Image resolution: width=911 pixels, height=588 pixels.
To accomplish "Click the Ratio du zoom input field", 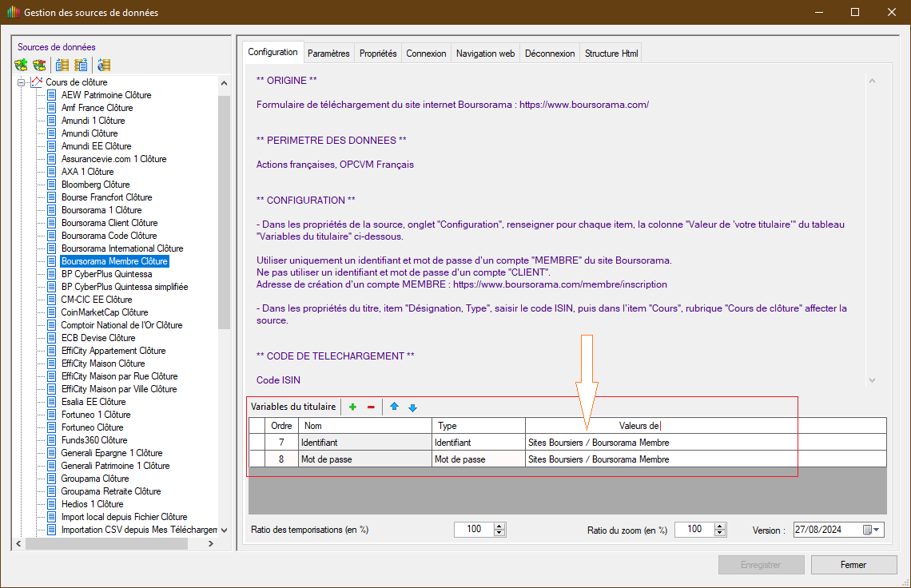I will [x=694, y=530].
